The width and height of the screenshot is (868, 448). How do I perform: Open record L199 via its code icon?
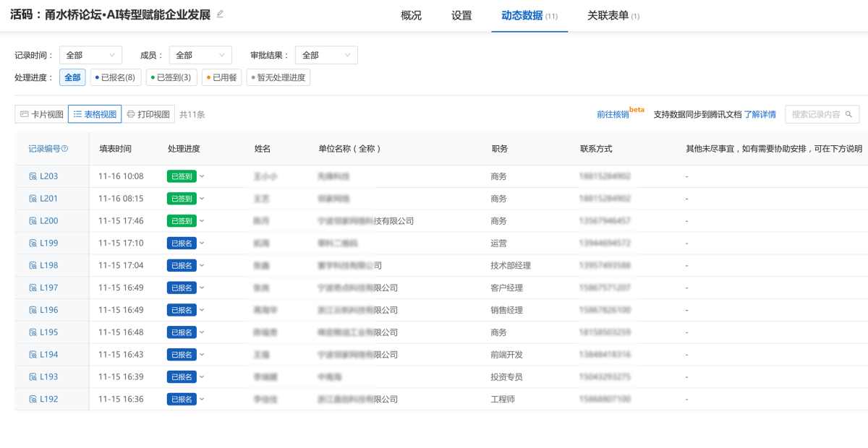tap(33, 244)
